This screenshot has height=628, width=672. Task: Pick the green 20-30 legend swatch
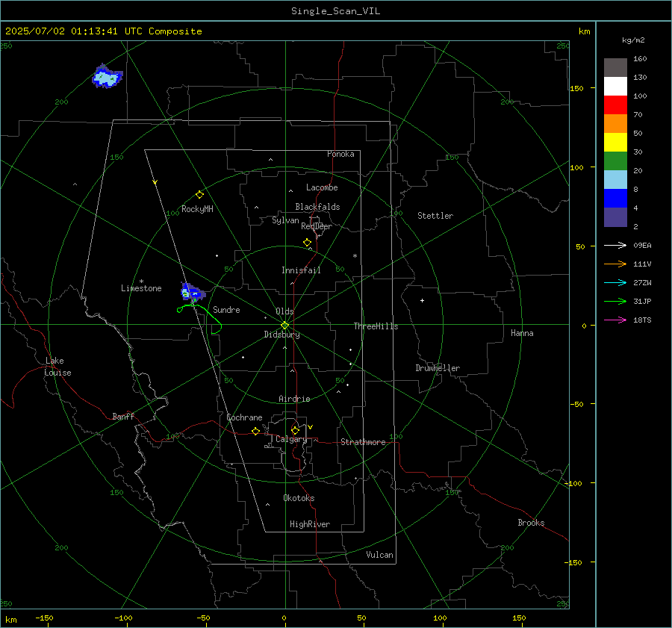[615, 161]
